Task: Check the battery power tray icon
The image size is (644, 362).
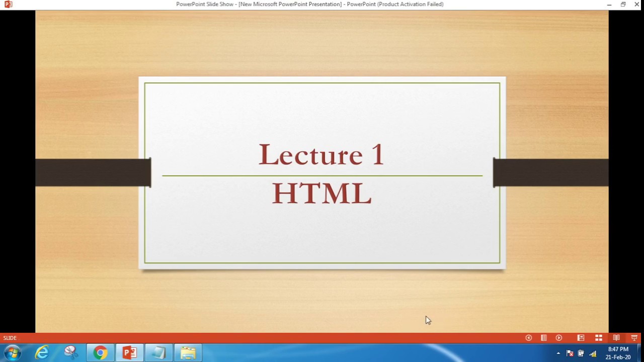Action: [x=581, y=353]
